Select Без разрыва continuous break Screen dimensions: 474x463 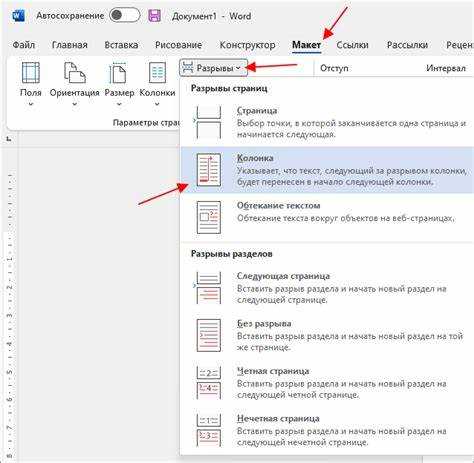(x=327, y=335)
